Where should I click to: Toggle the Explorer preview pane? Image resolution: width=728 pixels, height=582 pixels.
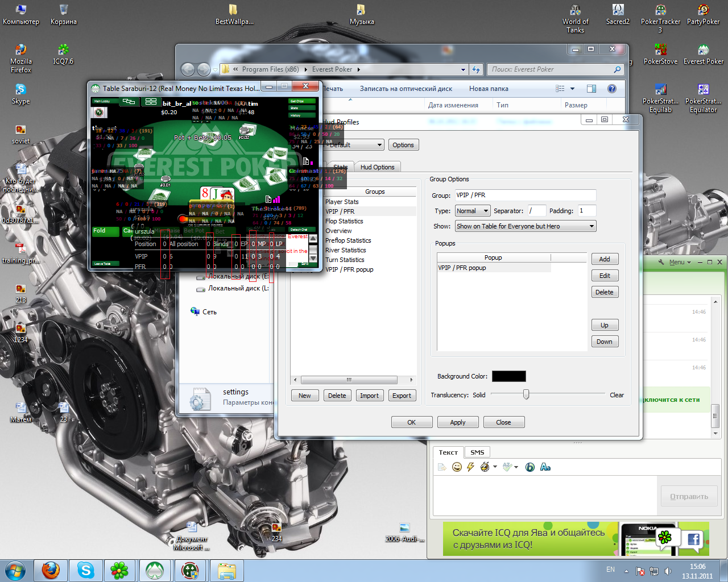tap(591, 89)
